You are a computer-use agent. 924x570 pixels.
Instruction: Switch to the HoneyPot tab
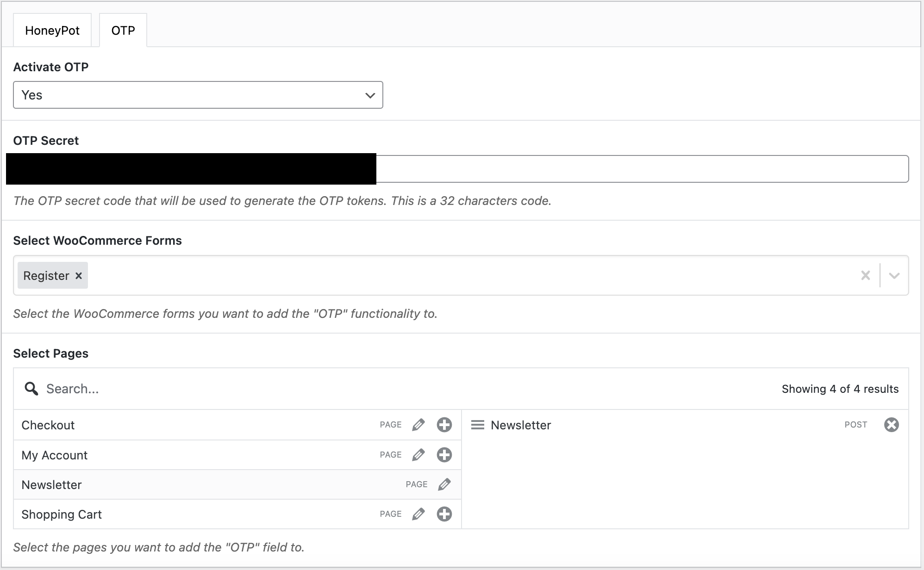click(x=52, y=30)
